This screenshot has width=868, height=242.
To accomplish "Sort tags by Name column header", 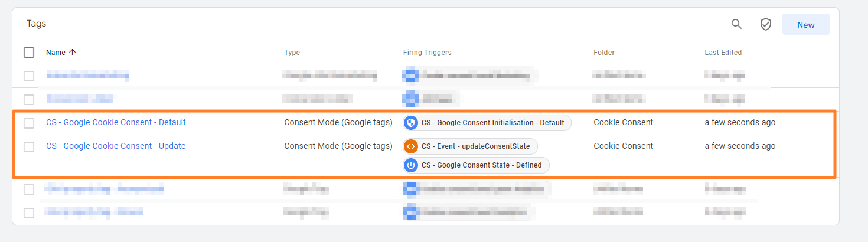I will (x=56, y=52).
